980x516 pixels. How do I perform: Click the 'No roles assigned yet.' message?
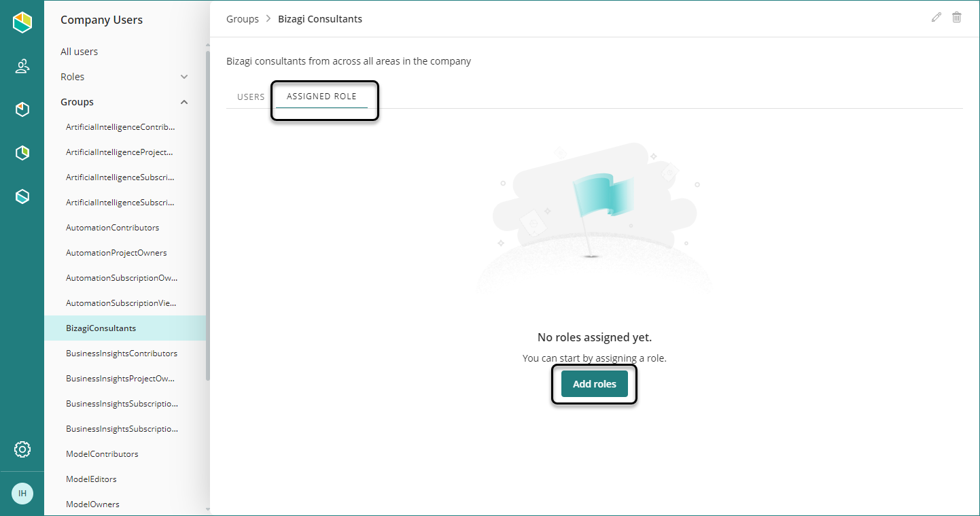(595, 337)
